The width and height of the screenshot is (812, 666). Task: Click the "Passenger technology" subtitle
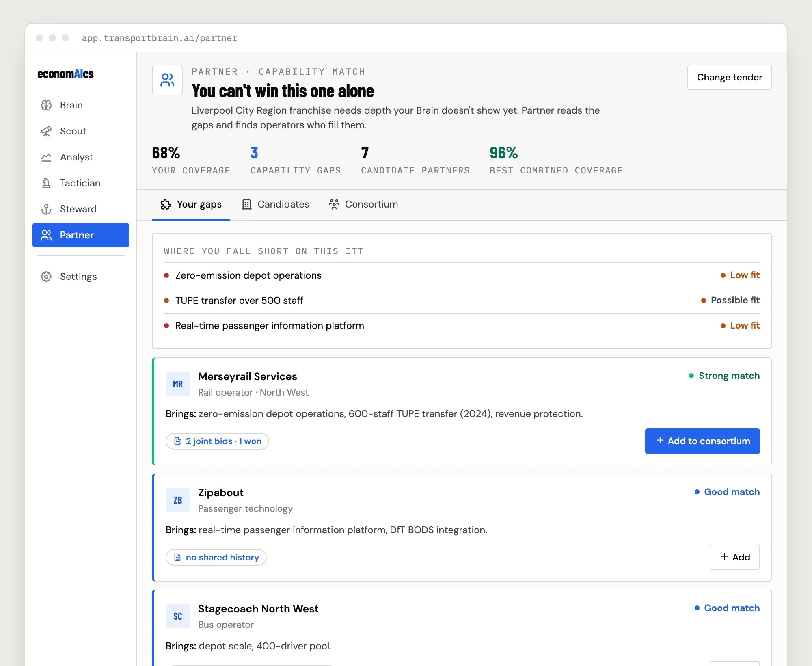coord(245,508)
